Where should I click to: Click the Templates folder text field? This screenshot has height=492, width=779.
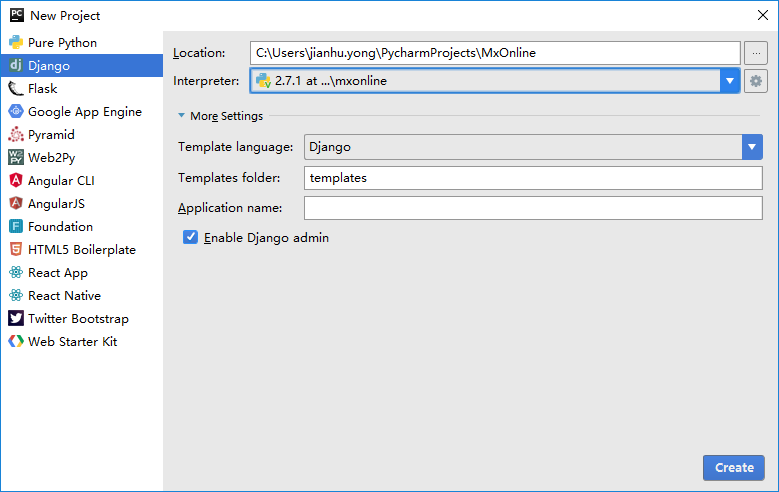[533, 178]
